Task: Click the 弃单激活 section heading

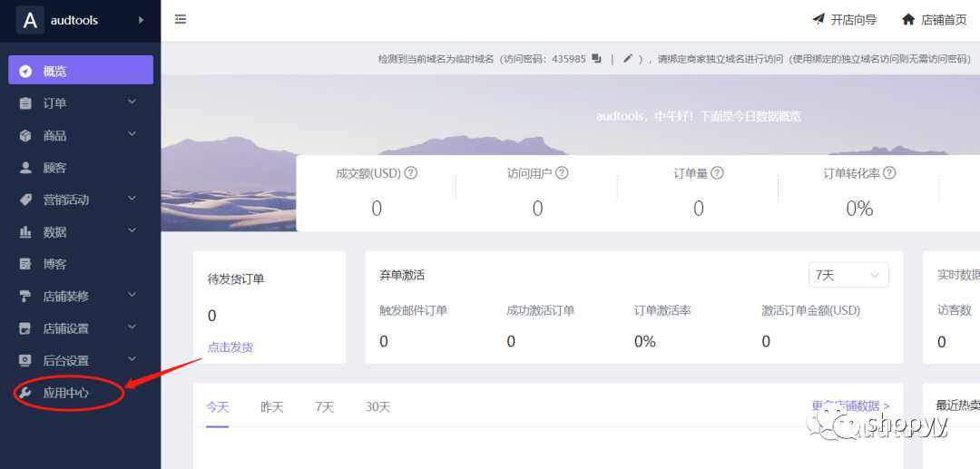Action: click(402, 275)
